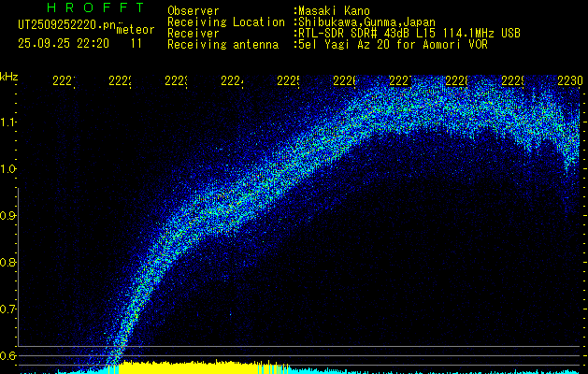Click the HROFFT title text
Screen dimensions: 588x374
(95, 7)
